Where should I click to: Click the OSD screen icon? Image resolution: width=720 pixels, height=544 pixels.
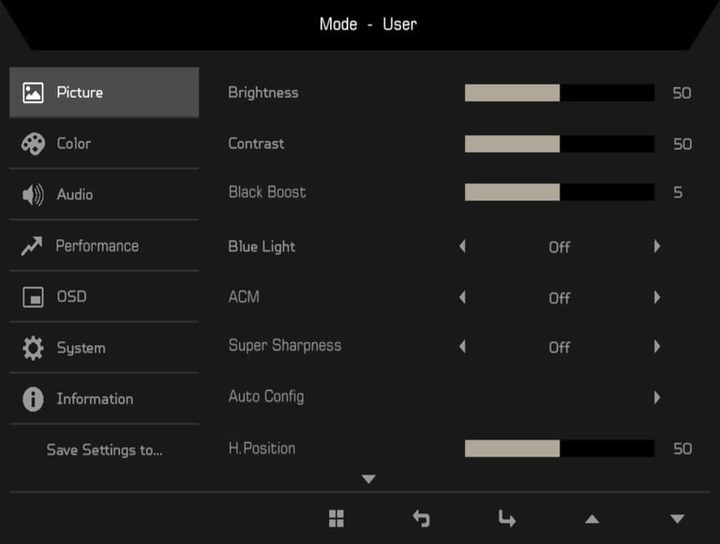tap(33, 297)
